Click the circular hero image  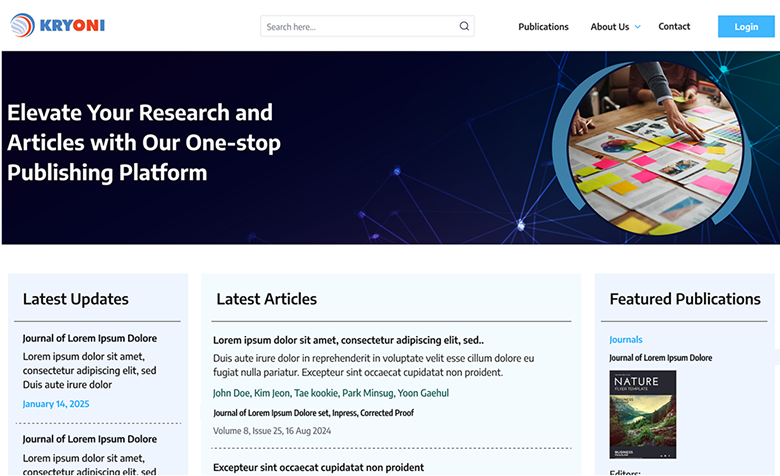click(x=655, y=148)
